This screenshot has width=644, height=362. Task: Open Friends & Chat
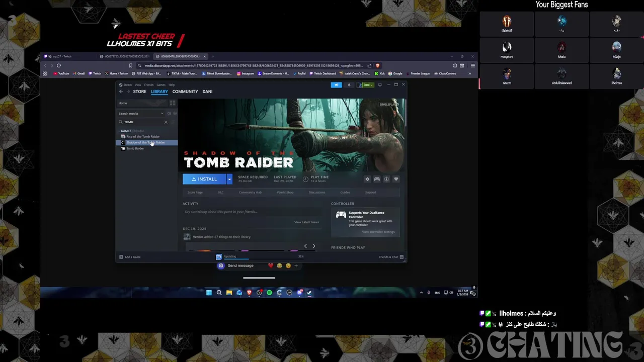391,257
